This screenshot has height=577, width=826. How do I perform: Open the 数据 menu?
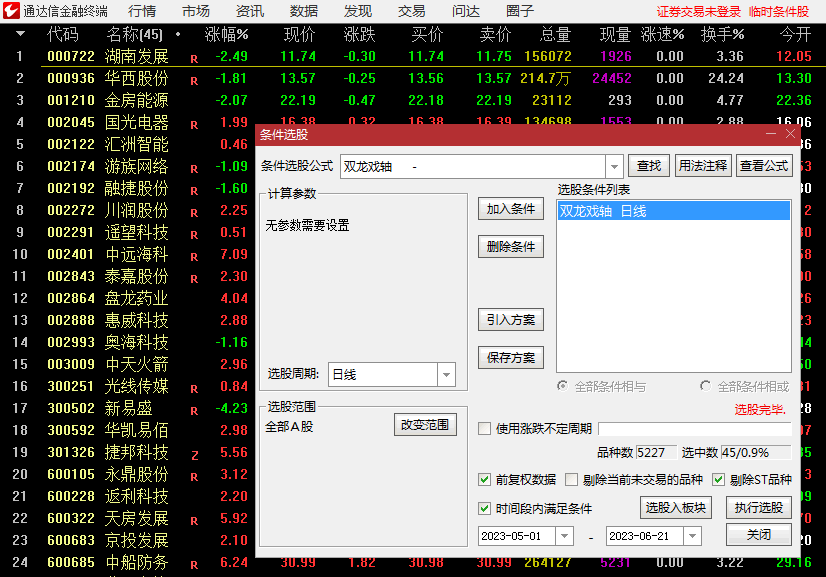tap(303, 11)
